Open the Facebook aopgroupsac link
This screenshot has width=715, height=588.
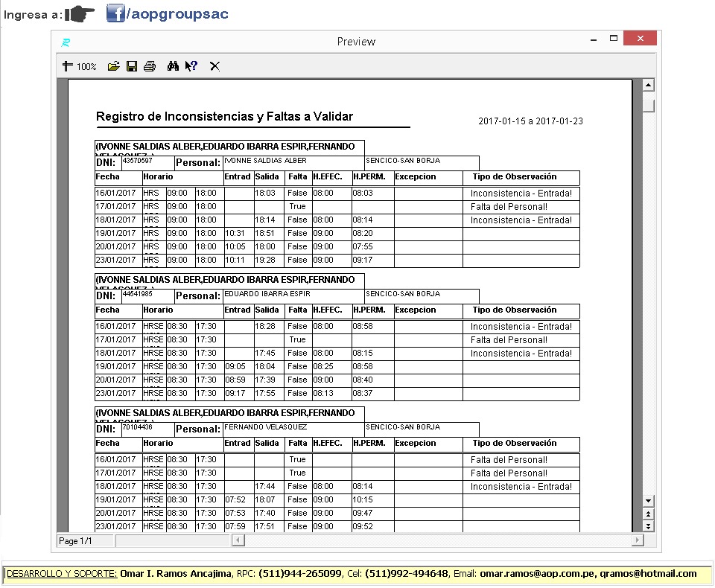click(177, 13)
